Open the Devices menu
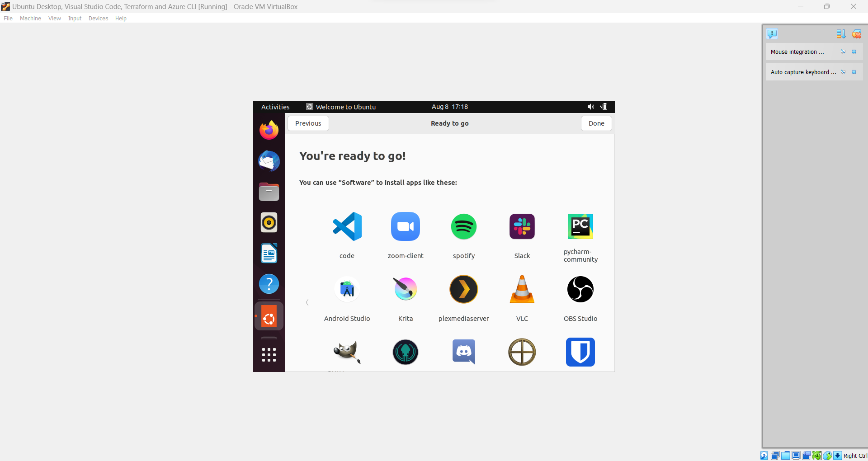Image resolution: width=868 pixels, height=461 pixels. click(98, 19)
